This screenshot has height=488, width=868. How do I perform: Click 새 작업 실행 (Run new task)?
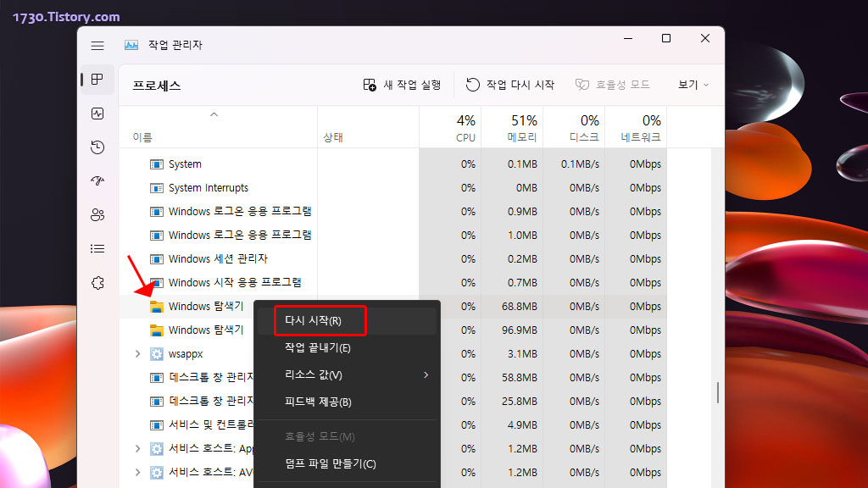click(x=402, y=85)
